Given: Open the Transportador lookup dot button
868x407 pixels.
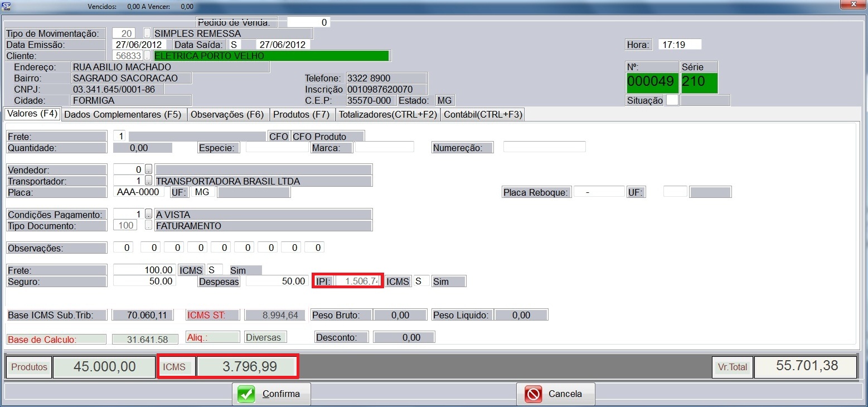Looking at the screenshot, I should (148, 181).
